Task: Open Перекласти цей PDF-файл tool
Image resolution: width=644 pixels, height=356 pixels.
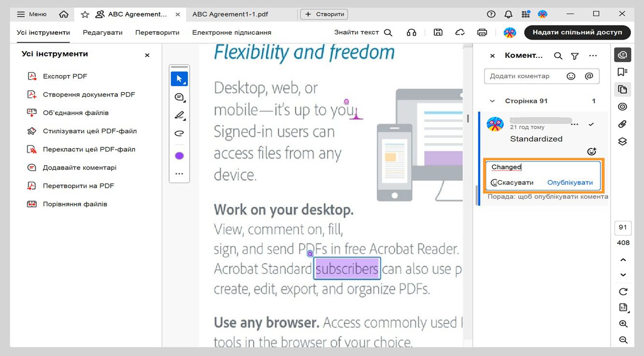Action: (x=82, y=150)
